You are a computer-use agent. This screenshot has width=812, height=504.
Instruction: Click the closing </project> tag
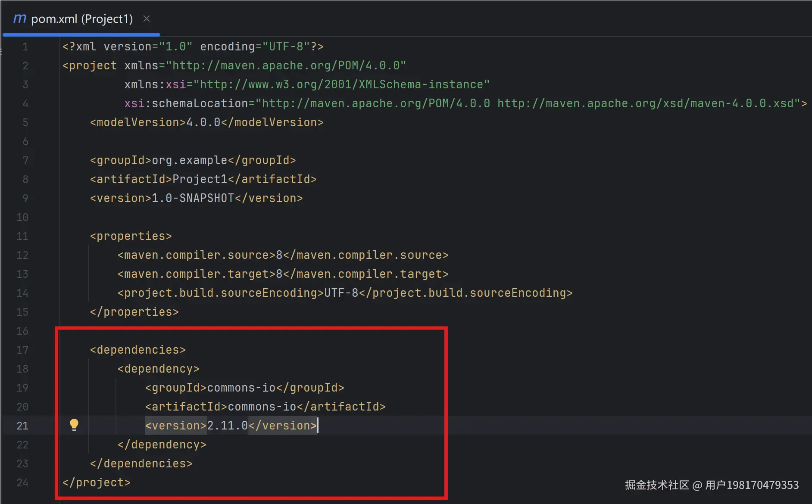coord(97,482)
